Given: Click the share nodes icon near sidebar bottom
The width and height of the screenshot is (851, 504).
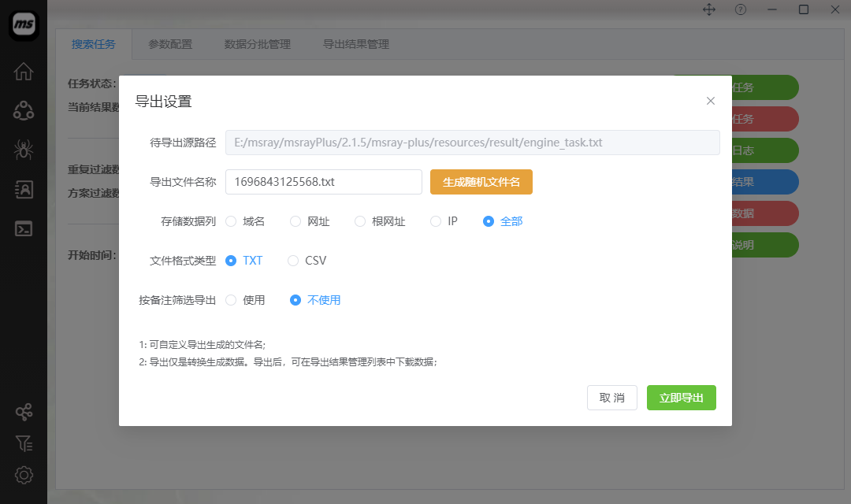Looking at the screenshot, I should tap(24, 412).
